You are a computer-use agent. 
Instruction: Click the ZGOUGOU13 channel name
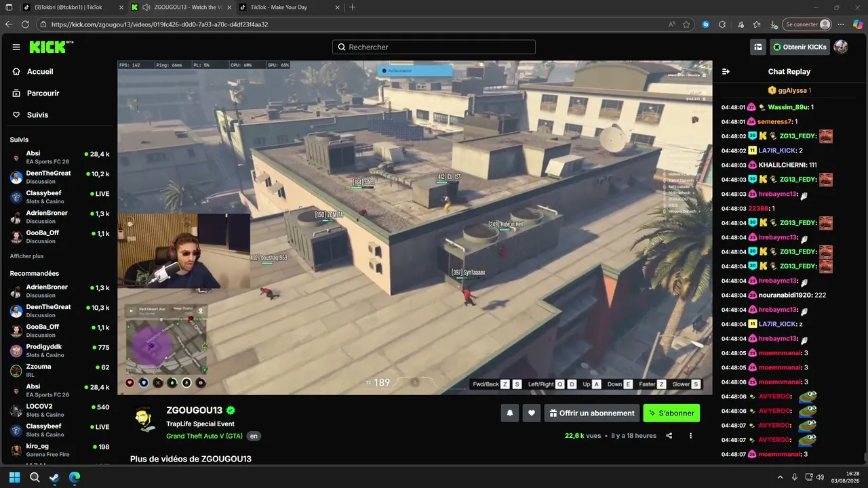click(x=194, y=410)
